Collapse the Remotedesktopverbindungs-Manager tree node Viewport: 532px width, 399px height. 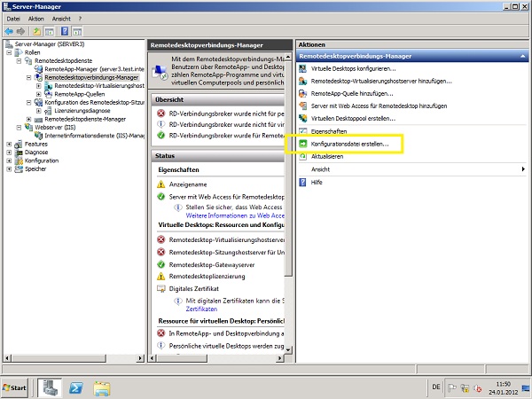click(x=29, y=77)
